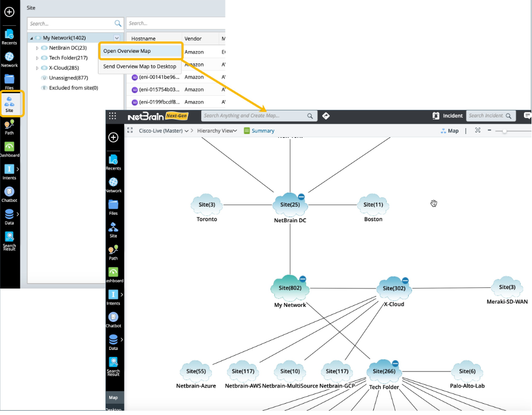Open the Summary link in the map toolbar

[x=259, y=131]
